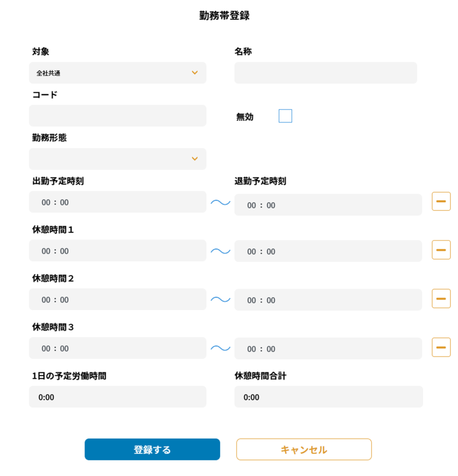Click the 1日の予定労働時間 field
This screenshot has height=476, width=458.
[117, 397]
